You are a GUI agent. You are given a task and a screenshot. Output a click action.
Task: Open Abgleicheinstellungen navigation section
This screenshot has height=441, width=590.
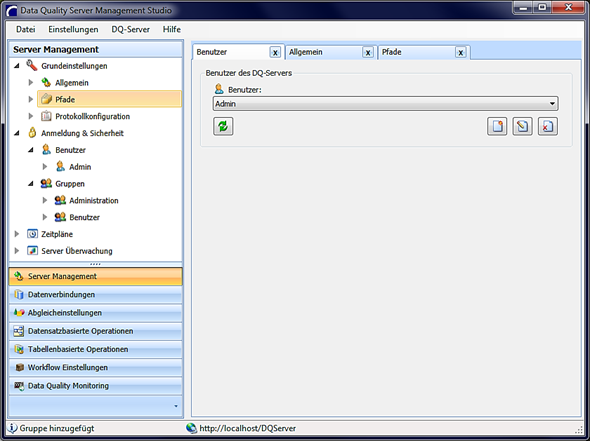pyautogui.click(x=96, y=313)
